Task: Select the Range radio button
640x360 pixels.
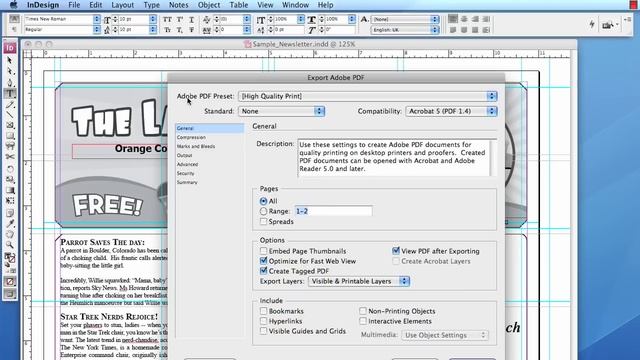Action: click(x=263, y=211)
